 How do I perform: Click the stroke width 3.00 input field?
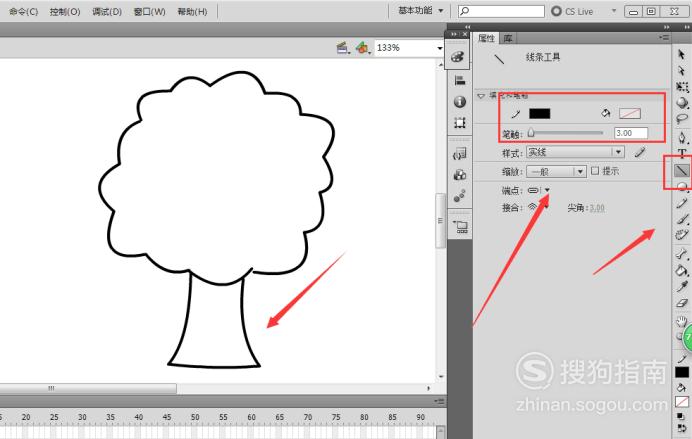point(631,133)
